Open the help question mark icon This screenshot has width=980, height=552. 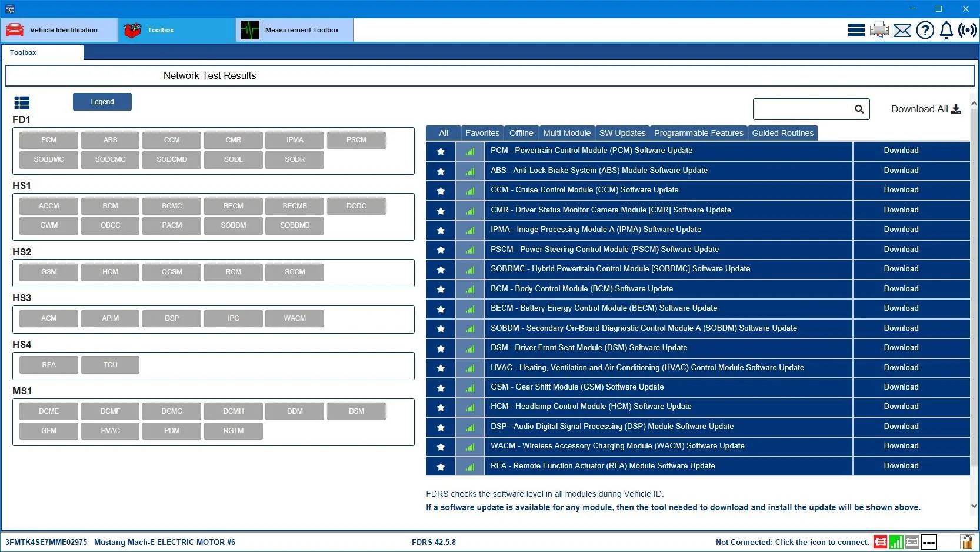click(x=925, y=30)
